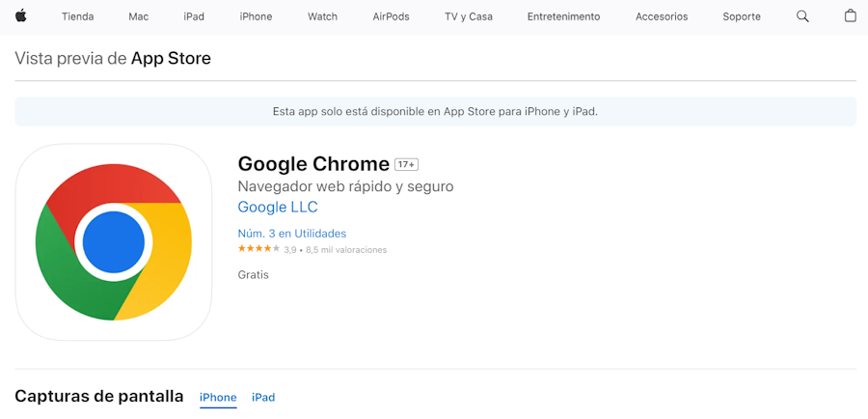Navigate to AirPods section
This screenshot has width=868, height=419.
(391, 16)
